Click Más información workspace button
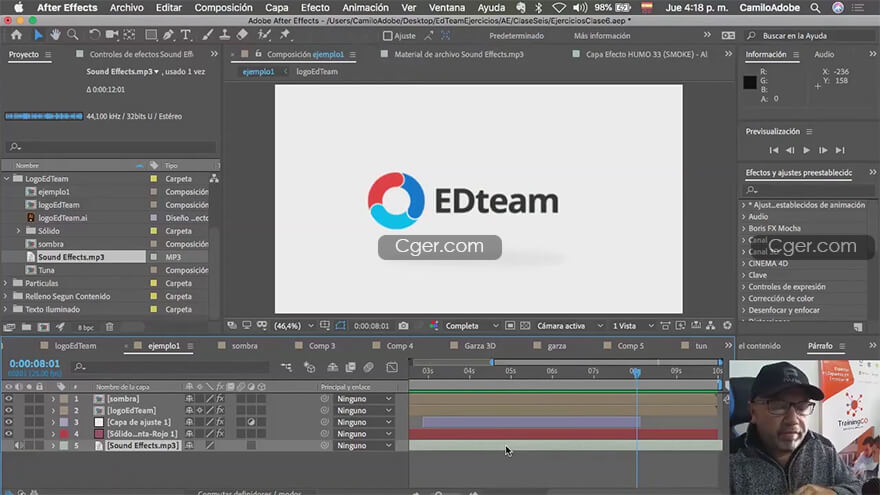 click(x=602, y=35)
